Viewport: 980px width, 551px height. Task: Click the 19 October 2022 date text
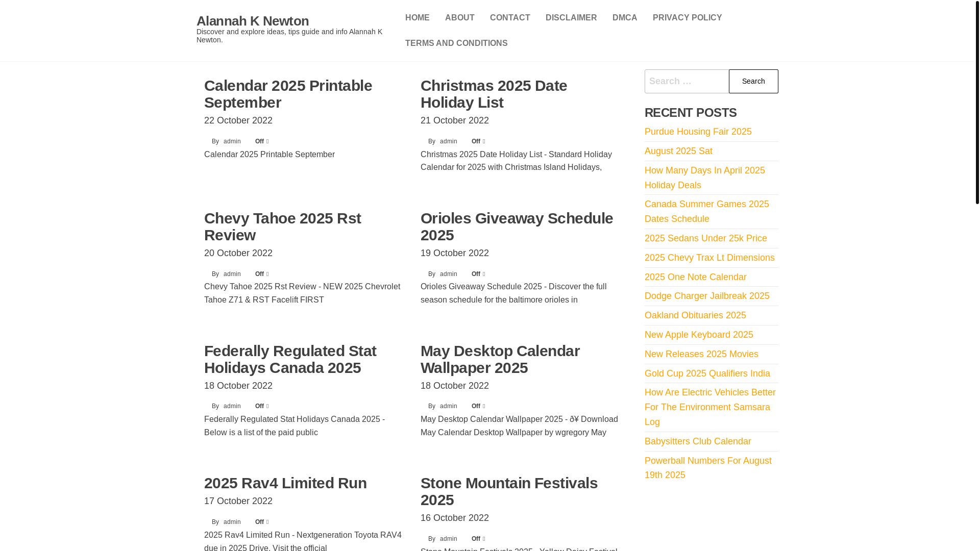point(455,253)
